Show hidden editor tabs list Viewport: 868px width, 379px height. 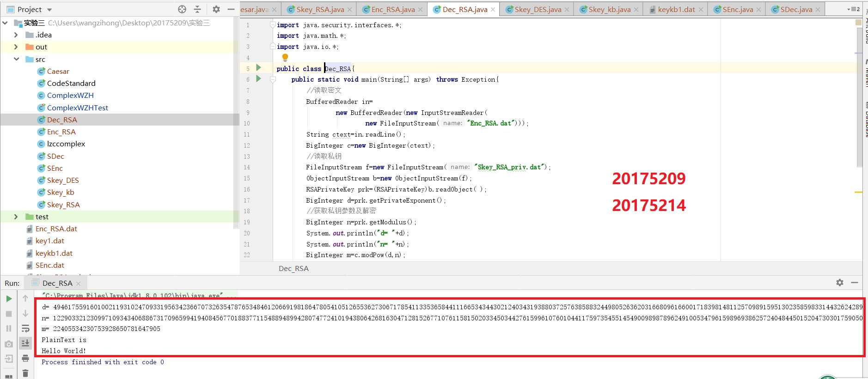click(853, 9)
